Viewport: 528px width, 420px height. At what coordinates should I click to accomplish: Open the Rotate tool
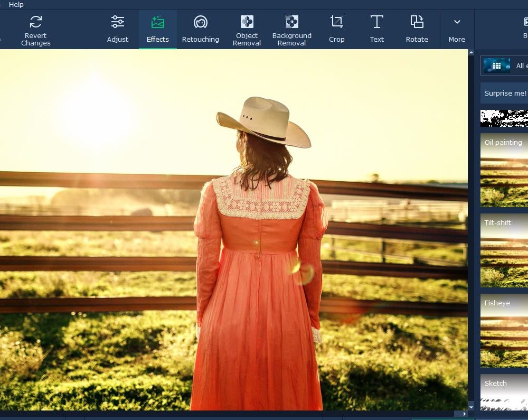click(417, 22)
